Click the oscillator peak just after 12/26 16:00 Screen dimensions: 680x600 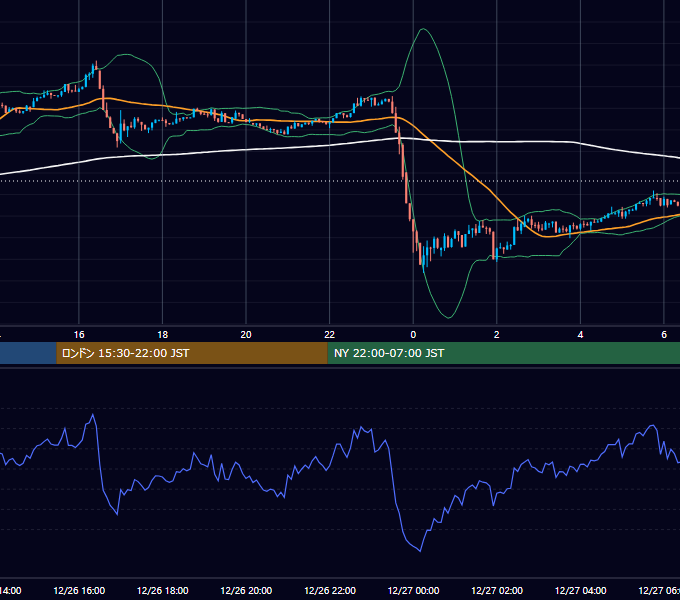click(x=92, y=415)
